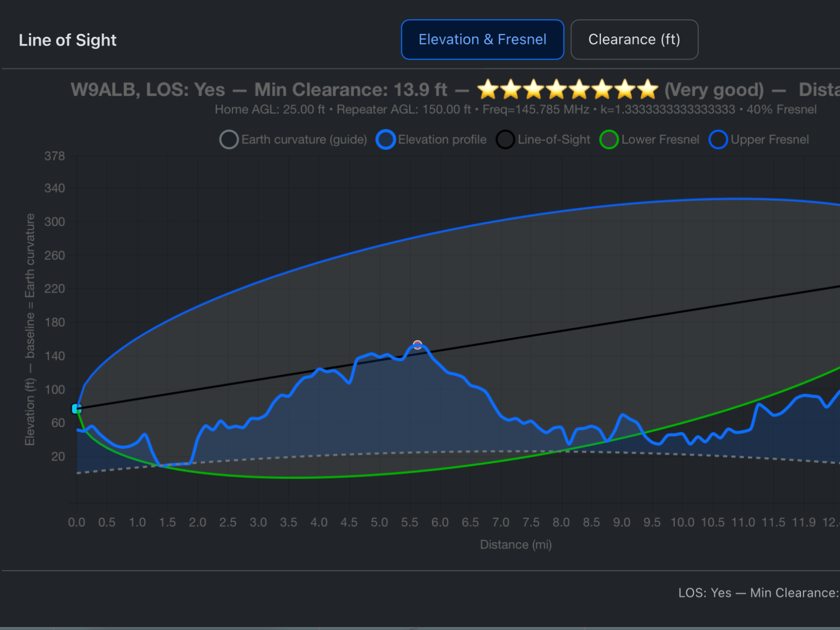Click the "Line of Sight" panel heading

[x=67, y=40]
